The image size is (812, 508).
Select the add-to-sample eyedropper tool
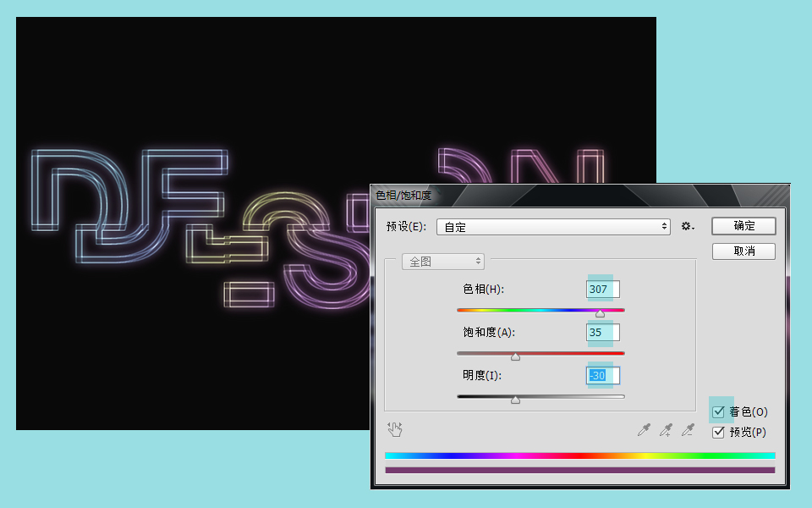tap(666, 429)
